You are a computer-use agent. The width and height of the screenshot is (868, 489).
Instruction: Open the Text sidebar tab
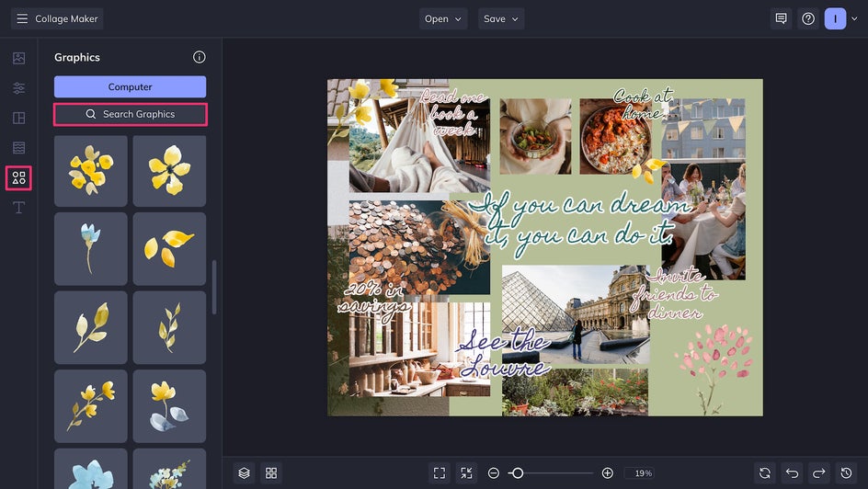18,208
